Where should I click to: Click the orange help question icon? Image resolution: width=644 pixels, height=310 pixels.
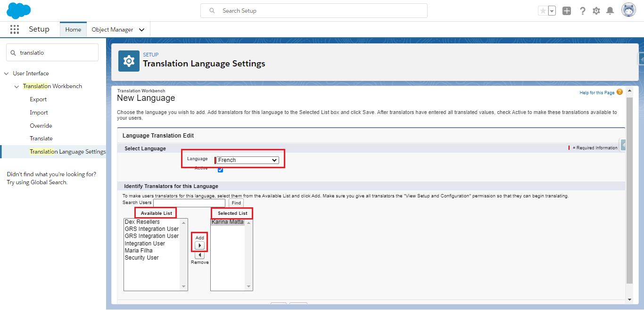[x=619, y=92]
